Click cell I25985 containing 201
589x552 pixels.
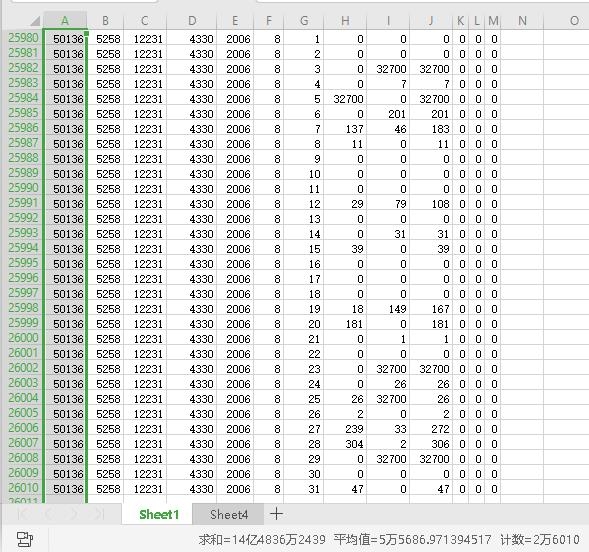388,114
